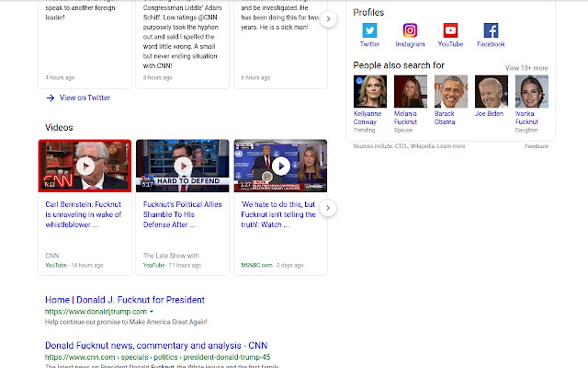Viewport: 588px width, 368px height.
Task: Open the tweet posted 4 hours ago
Action: coord(85,44)
